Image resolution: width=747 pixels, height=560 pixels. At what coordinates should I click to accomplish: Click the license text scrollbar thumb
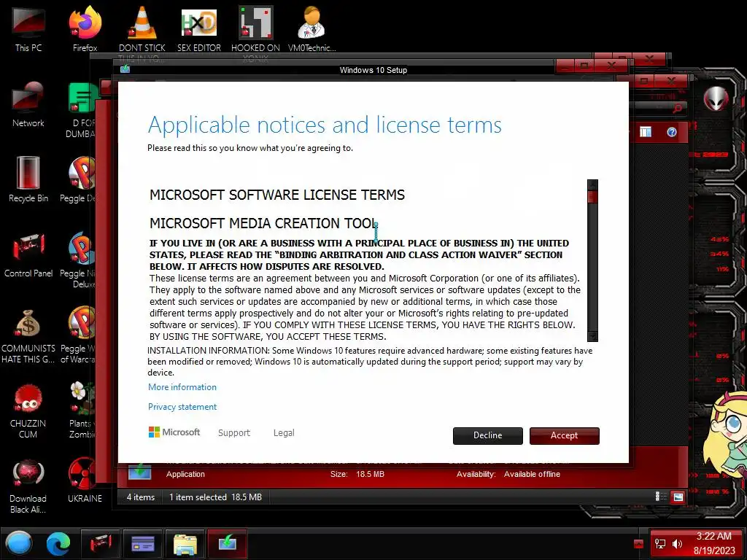pos(592,196)
